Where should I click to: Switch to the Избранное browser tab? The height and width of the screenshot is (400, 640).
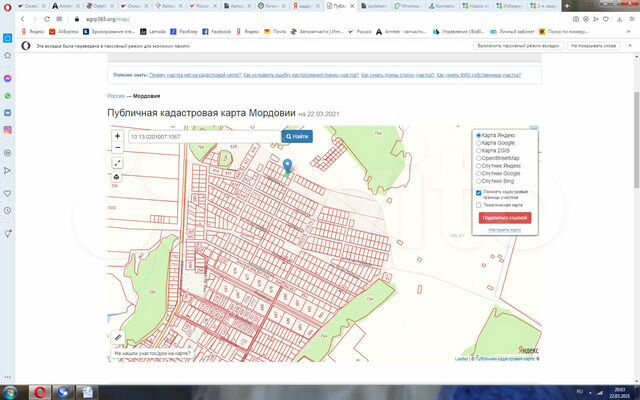tap(511, 6)
